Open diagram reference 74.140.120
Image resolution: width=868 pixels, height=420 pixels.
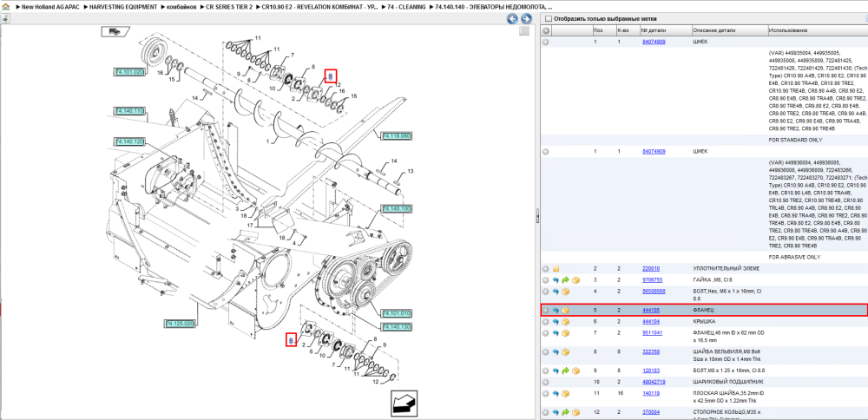[129, 142]
